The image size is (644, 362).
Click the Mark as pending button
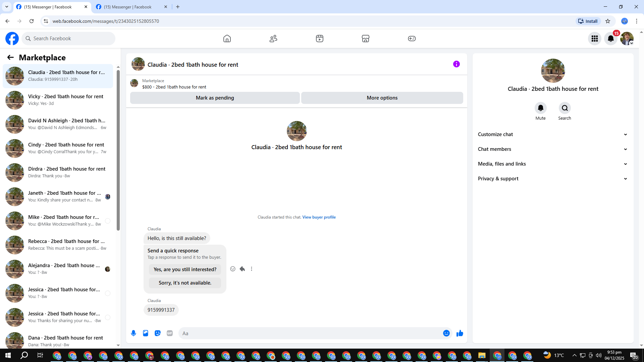pos(215,98)
